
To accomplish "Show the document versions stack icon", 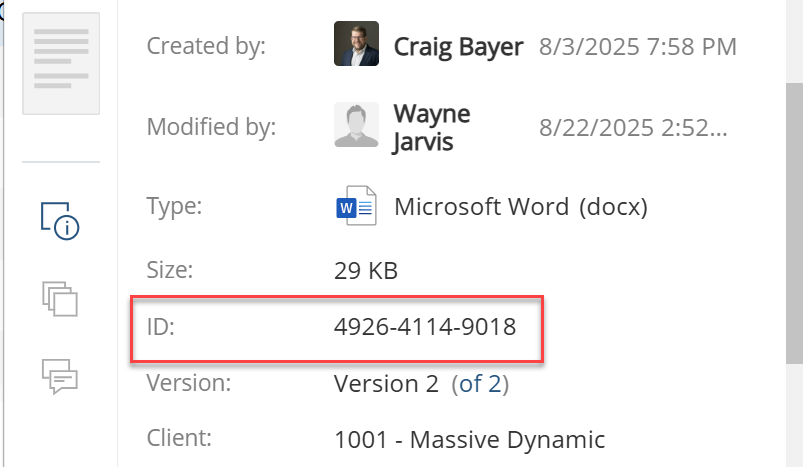I will (x=60, y=298).
